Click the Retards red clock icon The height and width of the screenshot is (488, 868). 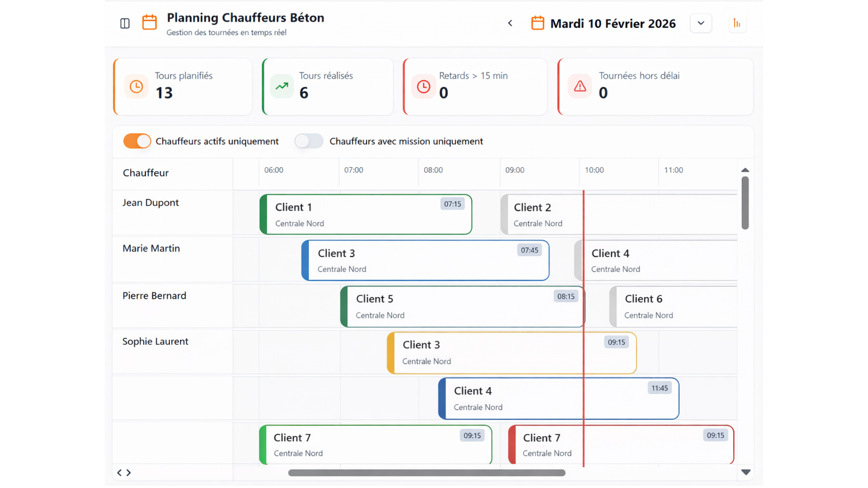pos(424,86)
